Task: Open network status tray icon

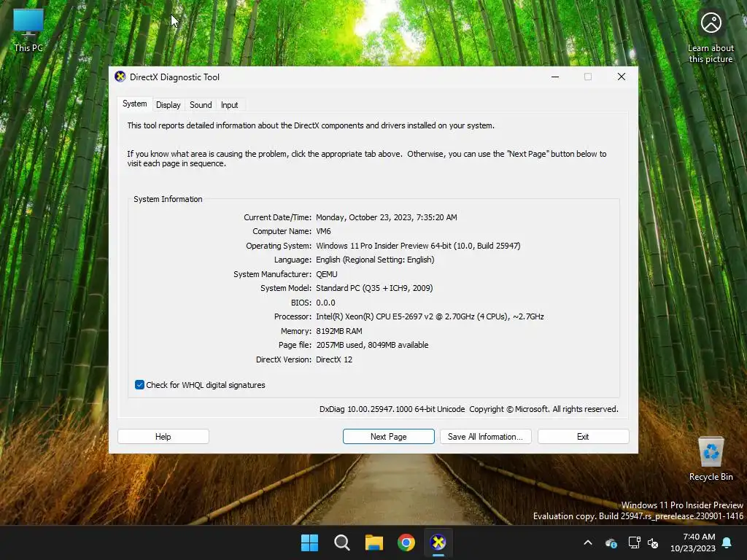Action: [634, 542]
